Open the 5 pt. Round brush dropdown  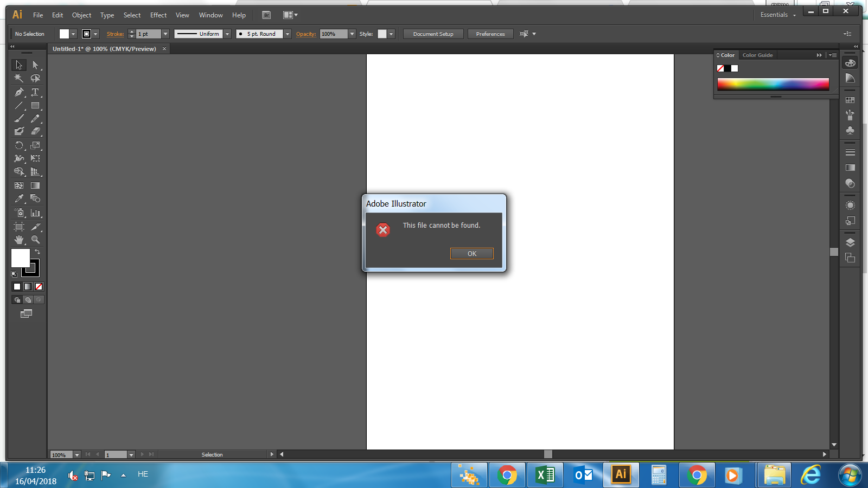[288, 34]
